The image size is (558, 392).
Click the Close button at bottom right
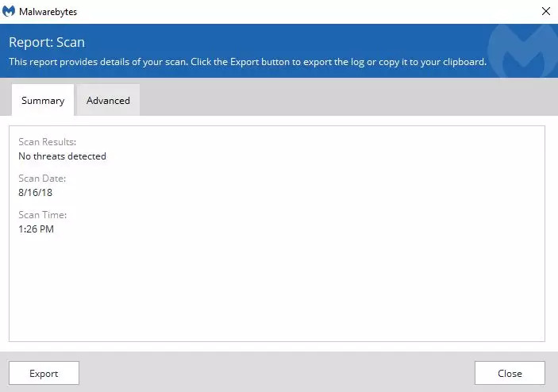pyautogui.click(x=510, y=373)
